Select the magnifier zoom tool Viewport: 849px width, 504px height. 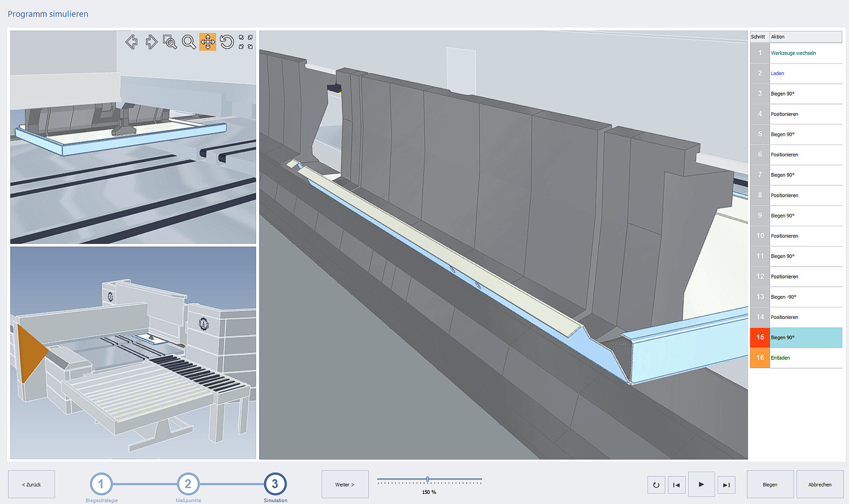point(189,42)
